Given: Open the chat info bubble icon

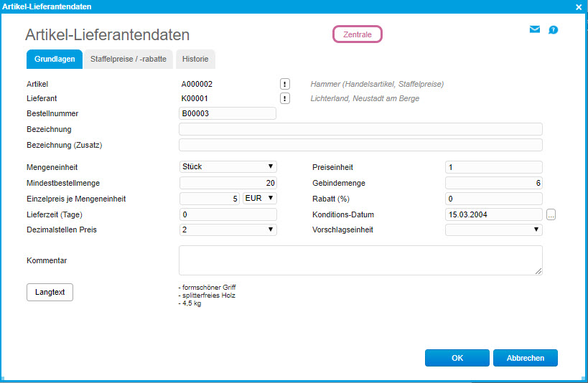Looking at the screenshot, I should click(553, 30).
